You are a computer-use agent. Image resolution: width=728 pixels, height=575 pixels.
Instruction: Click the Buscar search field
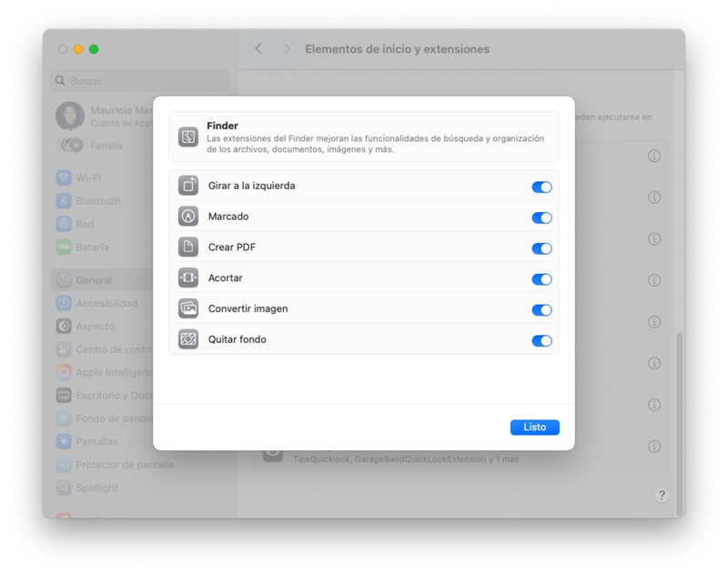click(x=140, y=81)
